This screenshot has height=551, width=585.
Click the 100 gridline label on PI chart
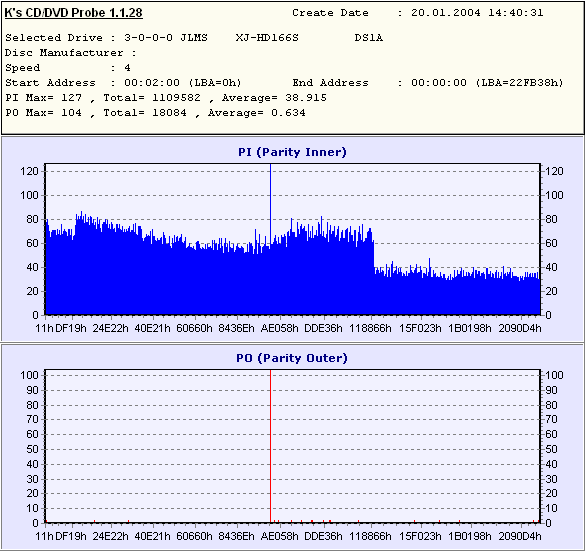29,195
